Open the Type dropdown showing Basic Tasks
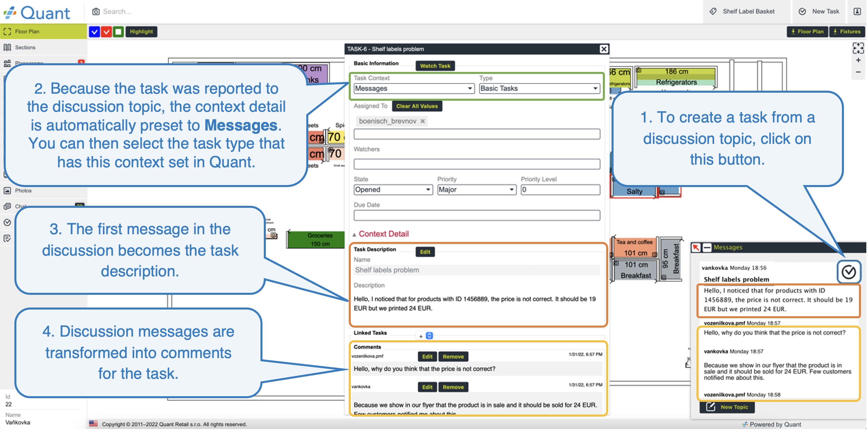 (540, 88)
